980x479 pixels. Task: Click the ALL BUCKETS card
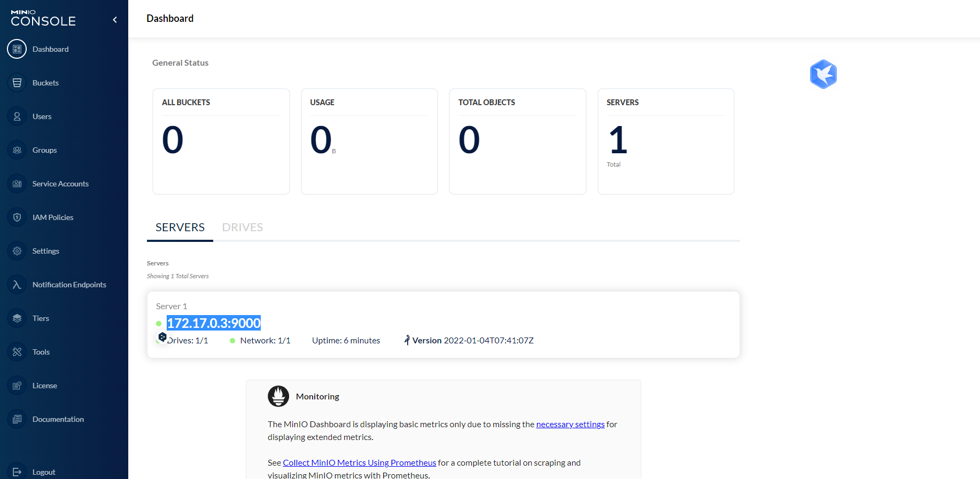(x=221, y=142)
